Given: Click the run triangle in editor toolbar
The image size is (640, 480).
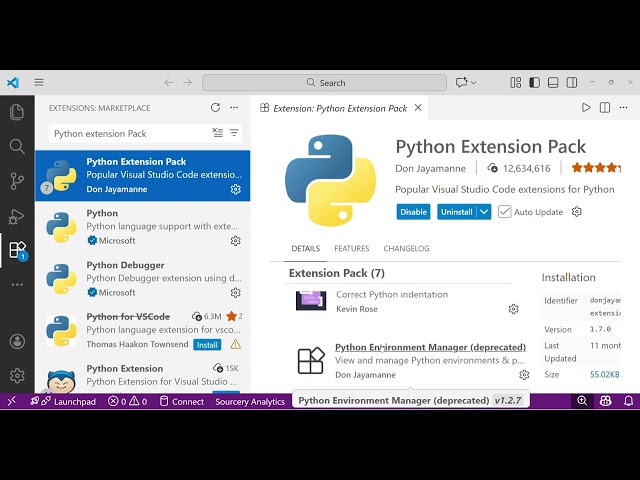Looking at the screenshot, I should click(x=586, y=108).
